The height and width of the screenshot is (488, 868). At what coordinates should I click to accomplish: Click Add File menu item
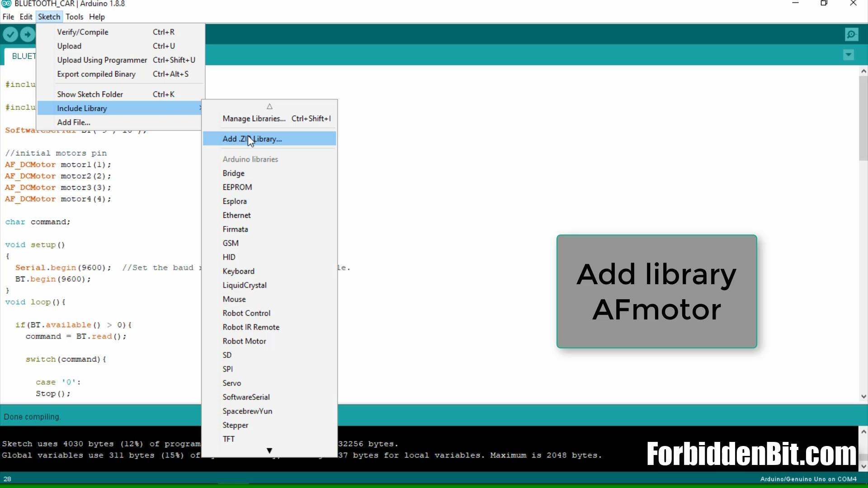[x=74, y=122]
